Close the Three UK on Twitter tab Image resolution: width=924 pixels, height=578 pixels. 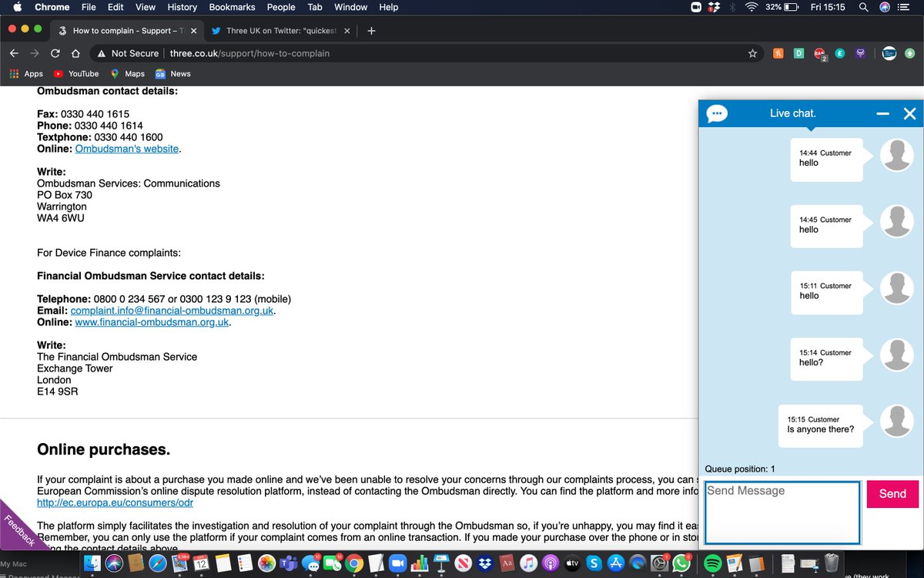pyautogui.click(x=347, y=31)
